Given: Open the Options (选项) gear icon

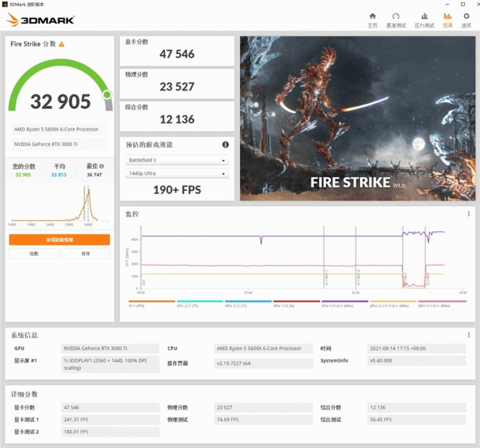Looking at the screenshot, I should click(466, 20).
